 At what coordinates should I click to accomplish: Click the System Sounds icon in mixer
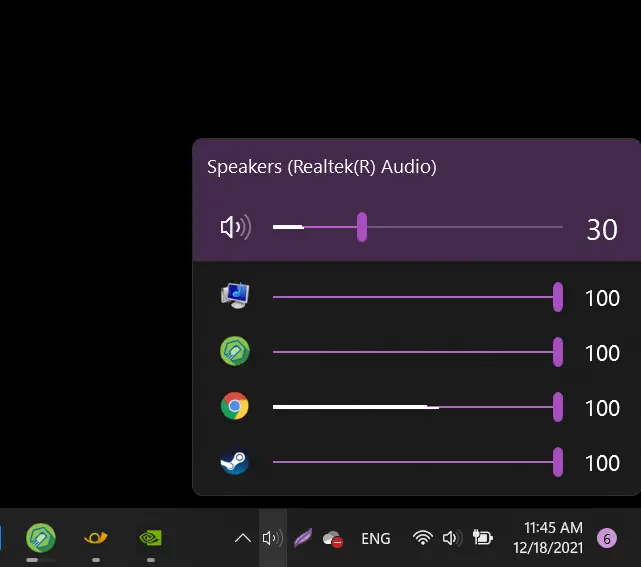click(235, 296)
